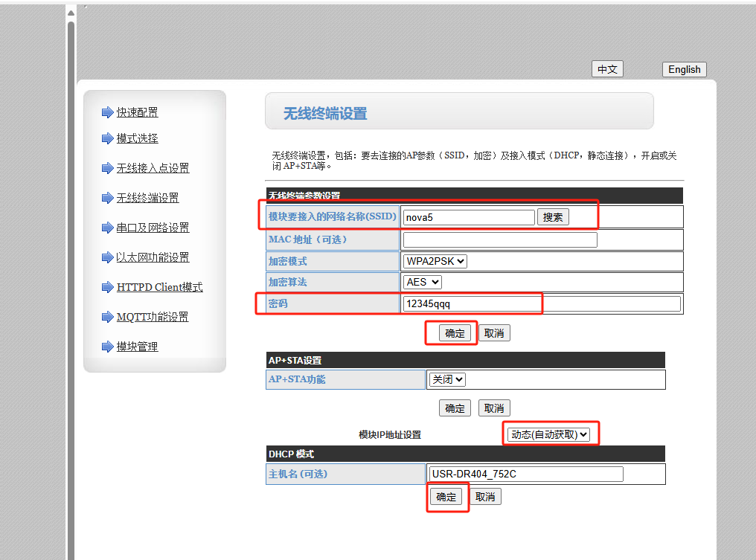
Task: Click the MAC 地址 input field
Action: coord(500,239)
